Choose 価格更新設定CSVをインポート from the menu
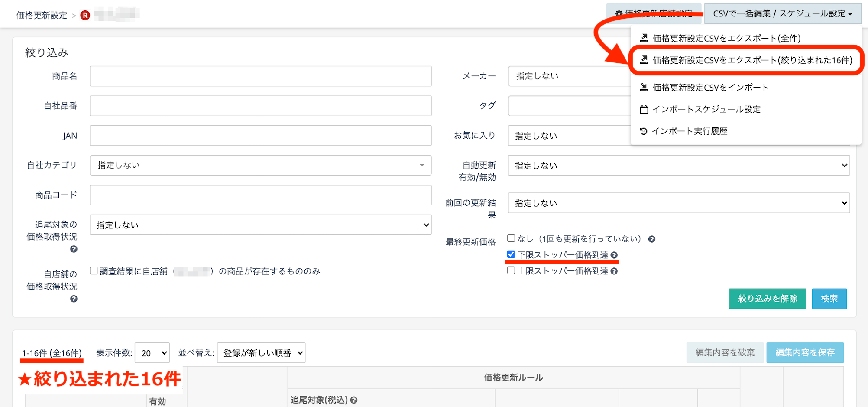 (x=710, y=88)
